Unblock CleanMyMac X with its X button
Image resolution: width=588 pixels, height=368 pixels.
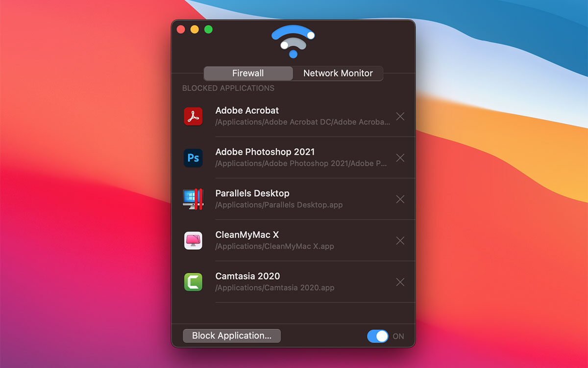[400, 240]
